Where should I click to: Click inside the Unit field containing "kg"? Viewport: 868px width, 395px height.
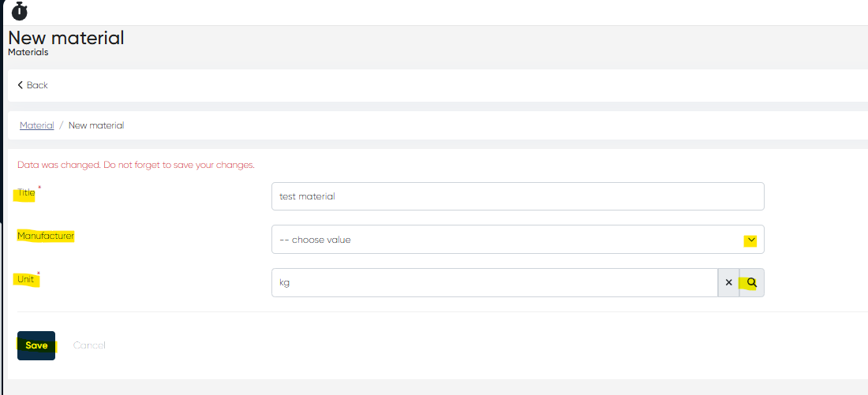493,282
